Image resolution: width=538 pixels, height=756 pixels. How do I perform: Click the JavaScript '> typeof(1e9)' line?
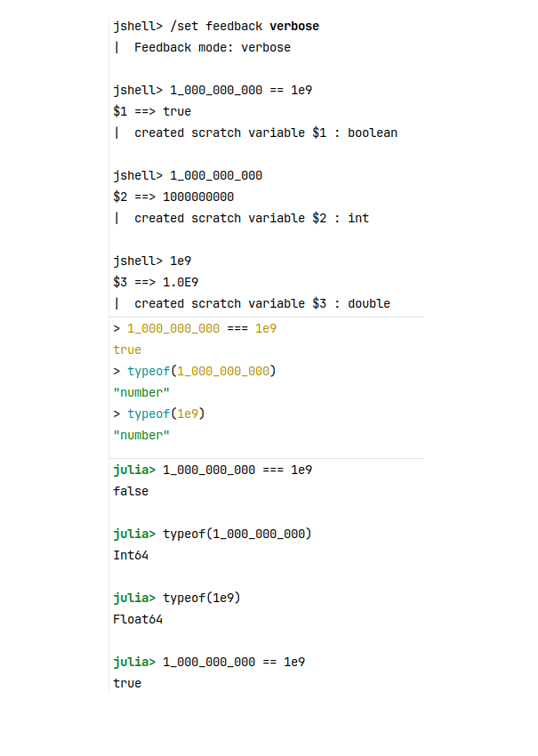[x=159, y=414]
